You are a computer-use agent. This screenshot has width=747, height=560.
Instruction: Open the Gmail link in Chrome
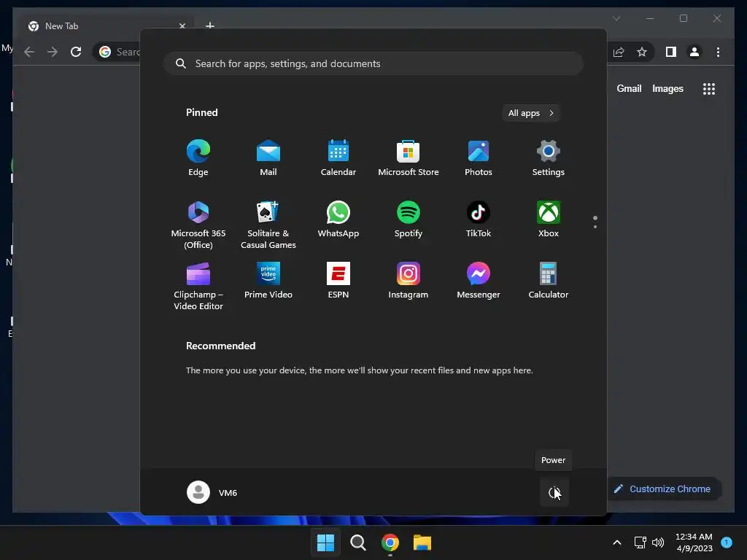pos(629,88)
